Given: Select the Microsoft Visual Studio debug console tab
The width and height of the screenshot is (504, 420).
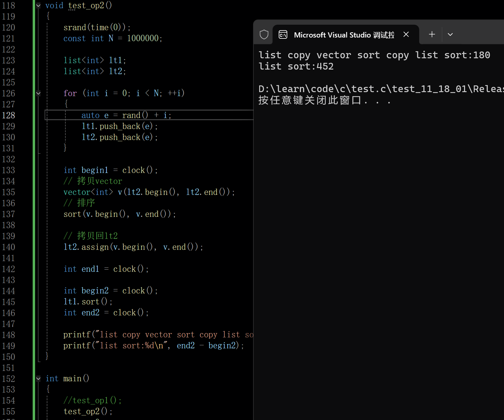Looking at the screenshot, I should tap(346, 35).
